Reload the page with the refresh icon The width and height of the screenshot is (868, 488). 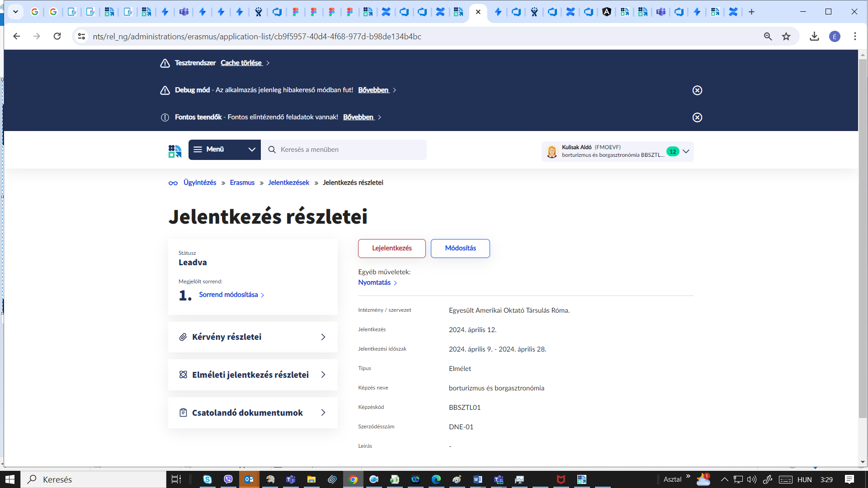[57, 37]
